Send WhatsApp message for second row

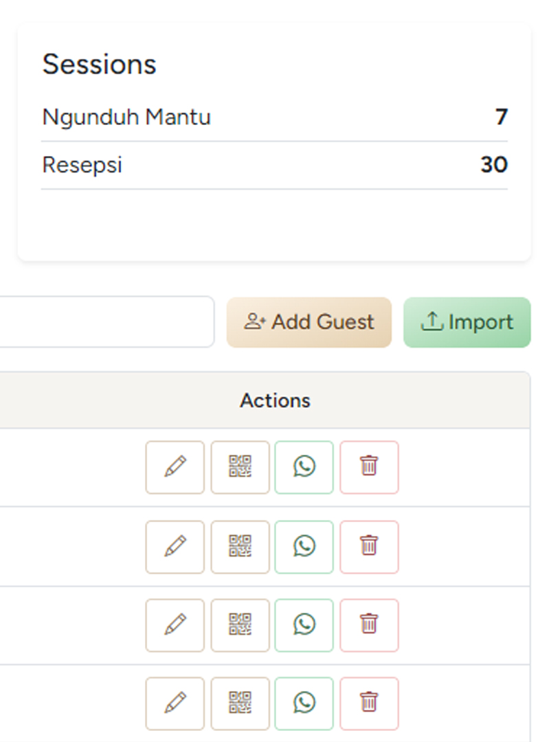click(x=304, y=547)
